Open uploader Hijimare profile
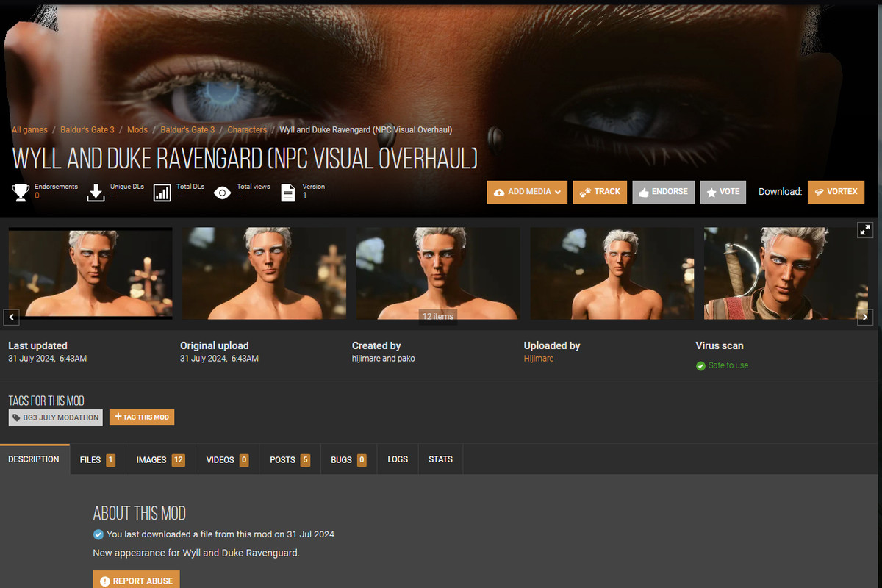Screen dimensions: 882x588 pyautogui.click(x=539, y=359)
